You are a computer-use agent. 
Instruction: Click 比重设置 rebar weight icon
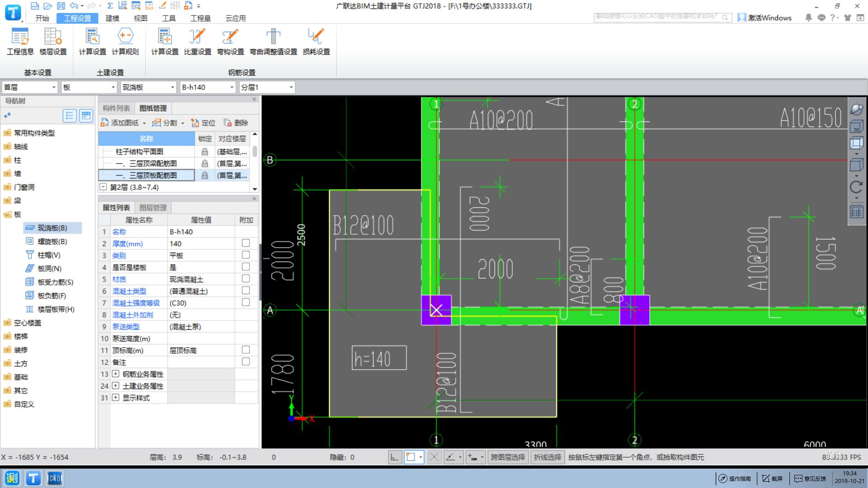coord(198,42)
